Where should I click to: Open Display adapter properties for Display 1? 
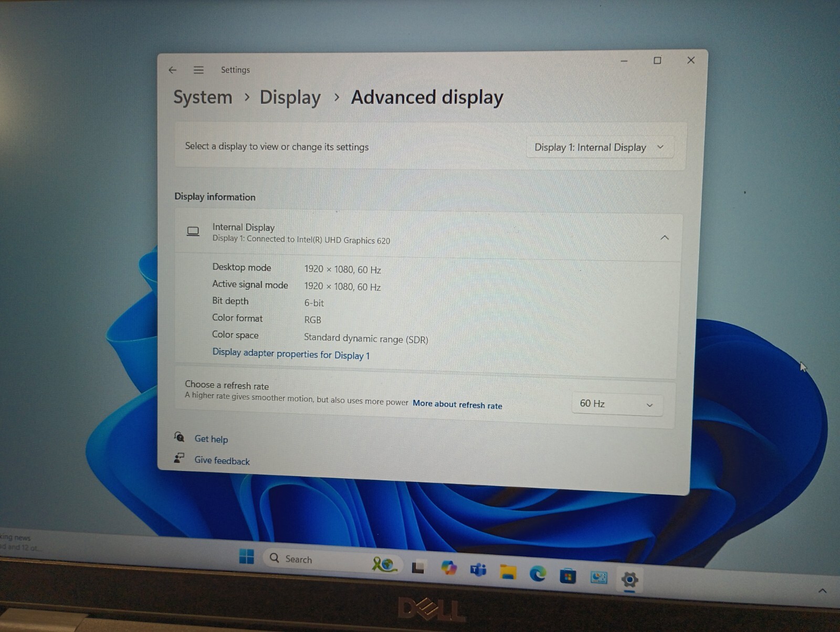click(291, 354)
